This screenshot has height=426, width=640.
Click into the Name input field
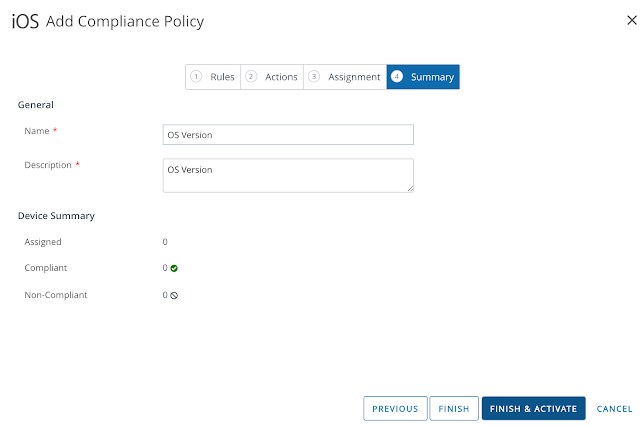click(288, 135)
